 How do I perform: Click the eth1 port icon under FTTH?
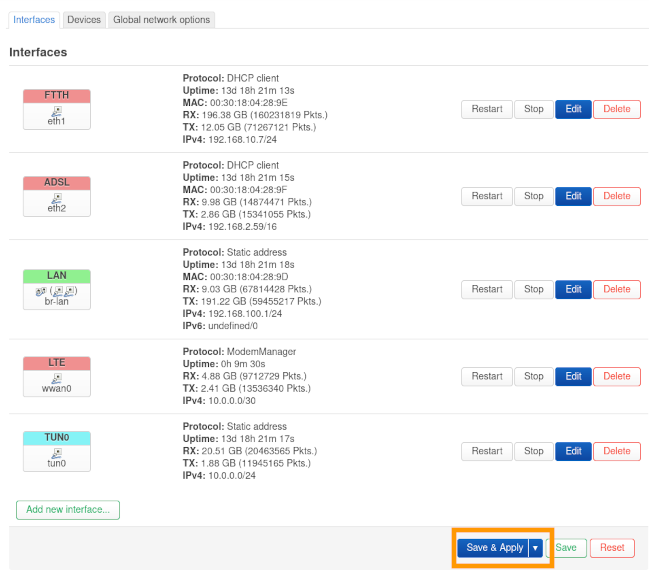[57, 108]
